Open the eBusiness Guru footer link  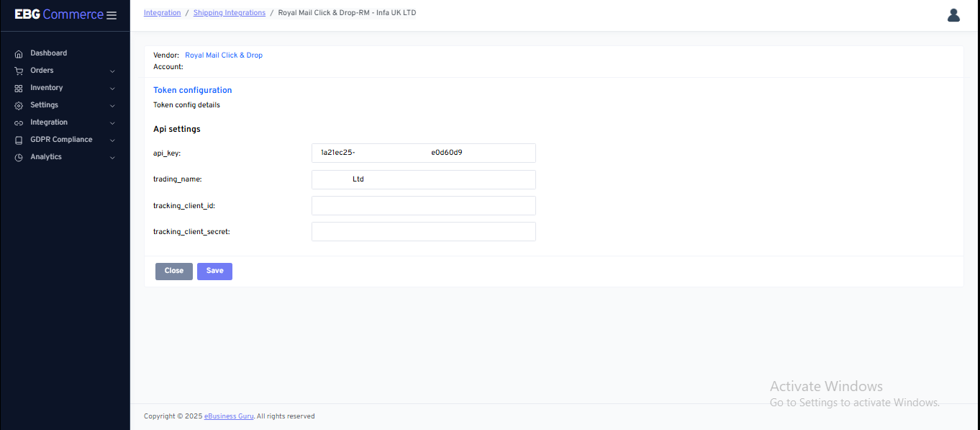point(229,416)
